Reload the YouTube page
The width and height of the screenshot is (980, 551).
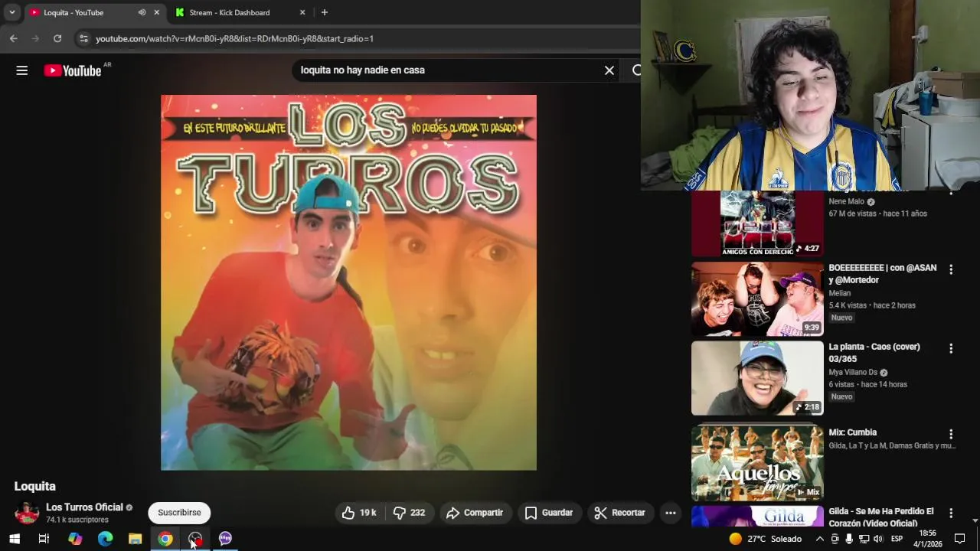coord(57,38)
